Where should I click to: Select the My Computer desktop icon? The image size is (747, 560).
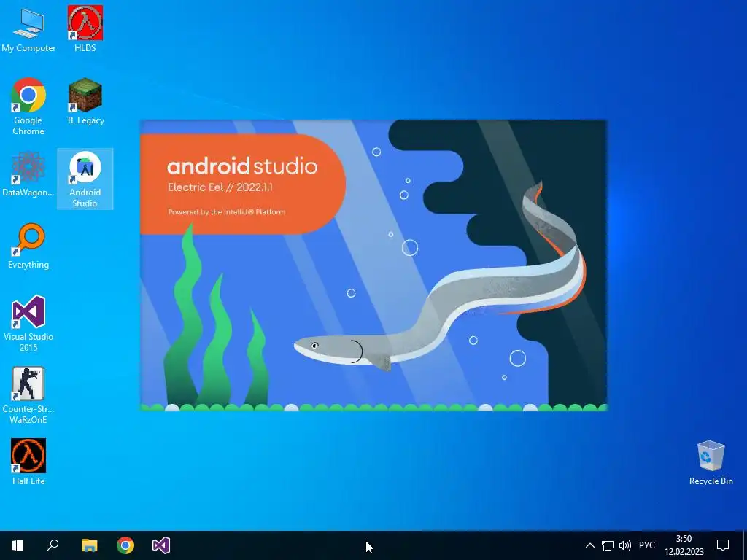click(x=28, y=29)
